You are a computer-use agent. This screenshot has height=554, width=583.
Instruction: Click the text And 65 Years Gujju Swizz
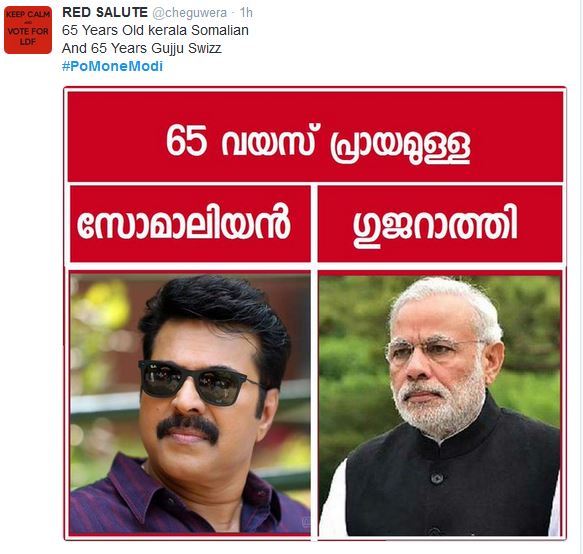coord(142,48)
